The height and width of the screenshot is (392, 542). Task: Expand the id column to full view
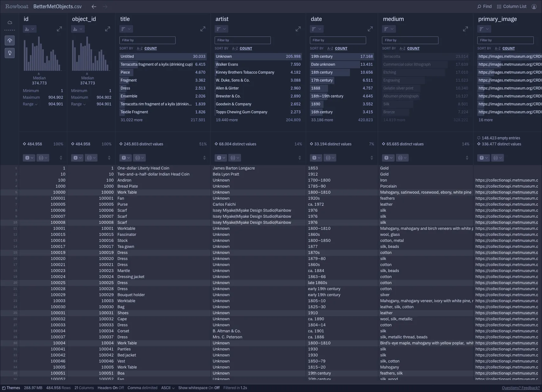point(59,29)
